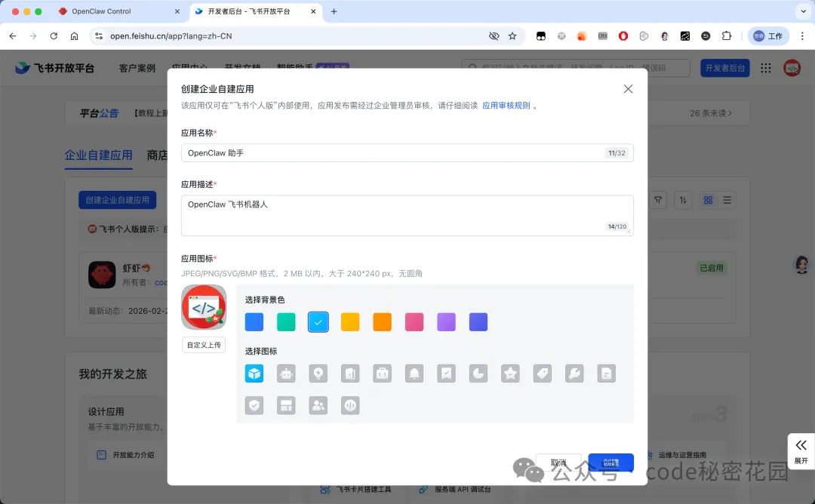Switch to grid view layout

(x=708, y=200)
